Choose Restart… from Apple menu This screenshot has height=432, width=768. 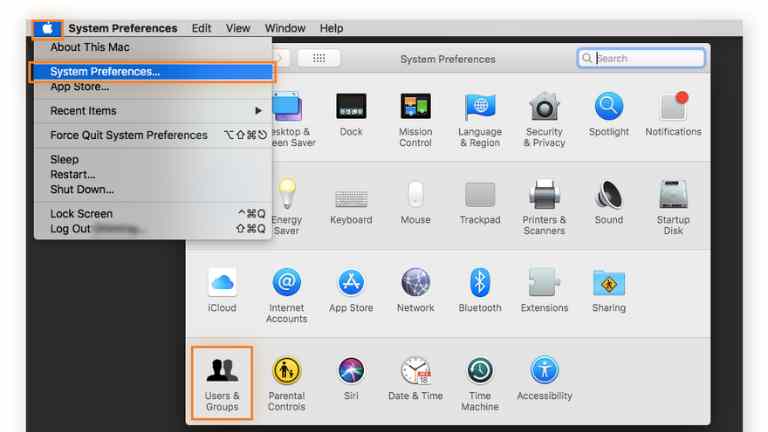tap(153, 174)
